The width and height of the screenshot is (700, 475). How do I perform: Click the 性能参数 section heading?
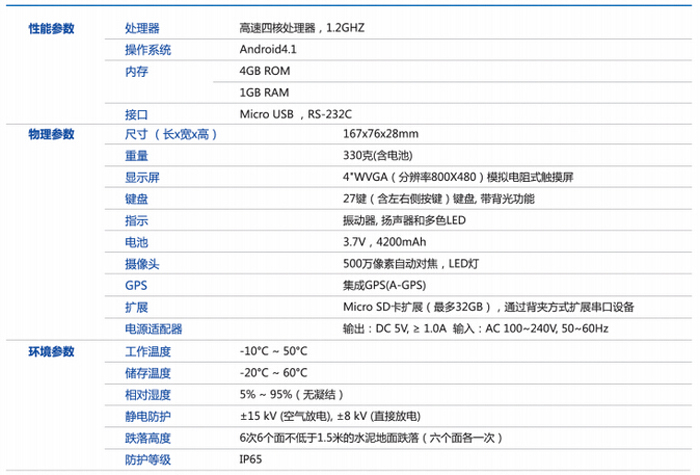click(50, 28)
